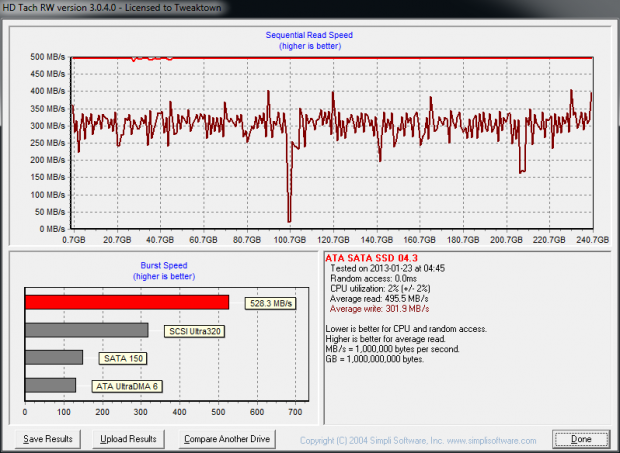Open Compare Another Drive
Viewport: 620px width, 453px height.
pyautogui.click(x=227, y=439)
